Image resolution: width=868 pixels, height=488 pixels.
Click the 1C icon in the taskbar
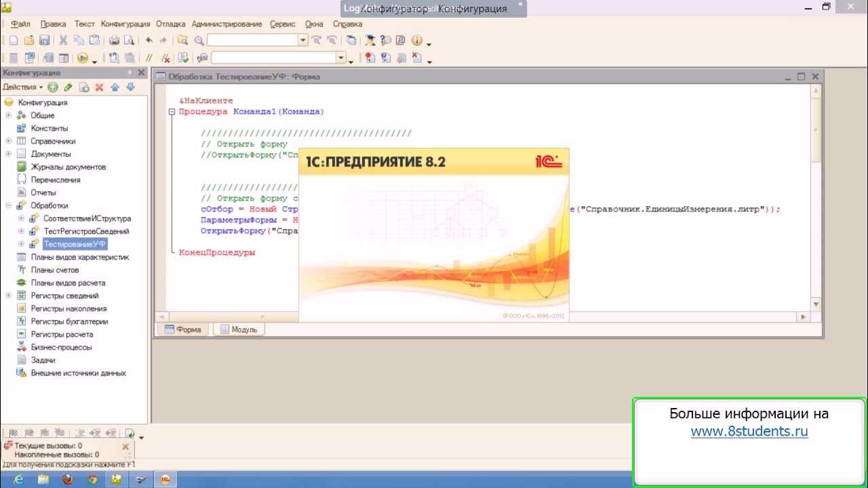coord(165,479)
